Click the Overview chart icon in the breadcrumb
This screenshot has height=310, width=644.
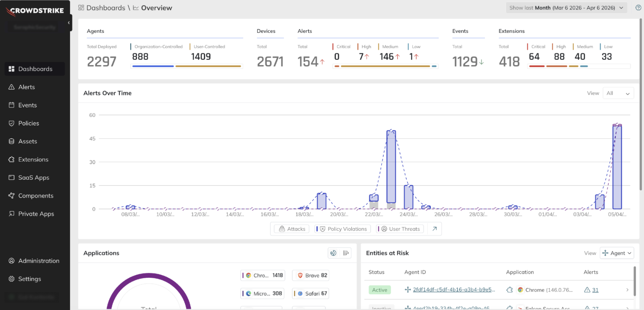pos(136,8)
